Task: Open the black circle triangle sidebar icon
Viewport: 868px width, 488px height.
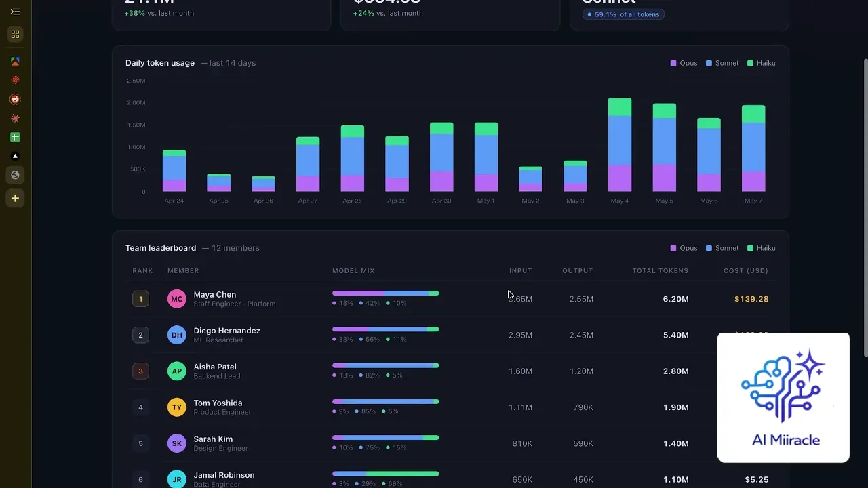Action: tap(15, 156)
